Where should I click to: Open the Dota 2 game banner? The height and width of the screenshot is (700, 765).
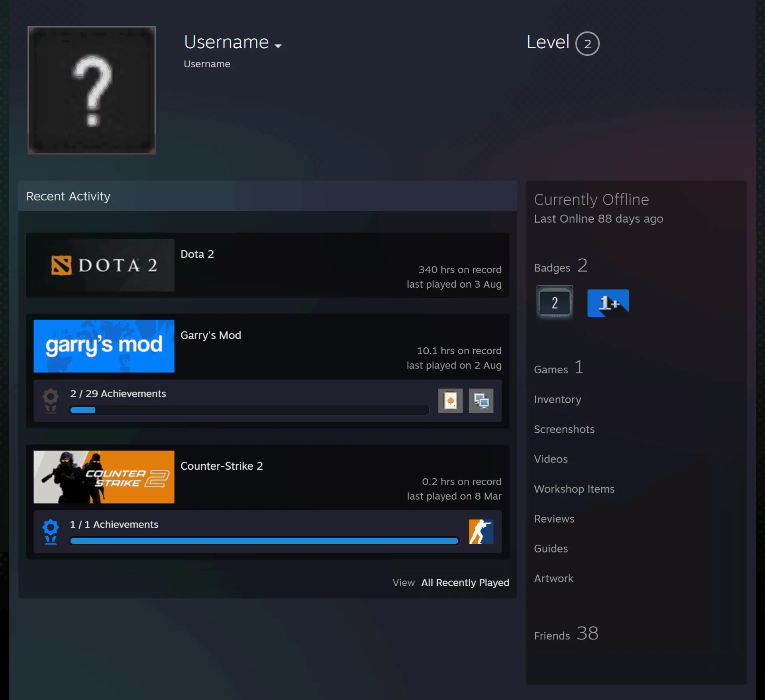(104, 265)
